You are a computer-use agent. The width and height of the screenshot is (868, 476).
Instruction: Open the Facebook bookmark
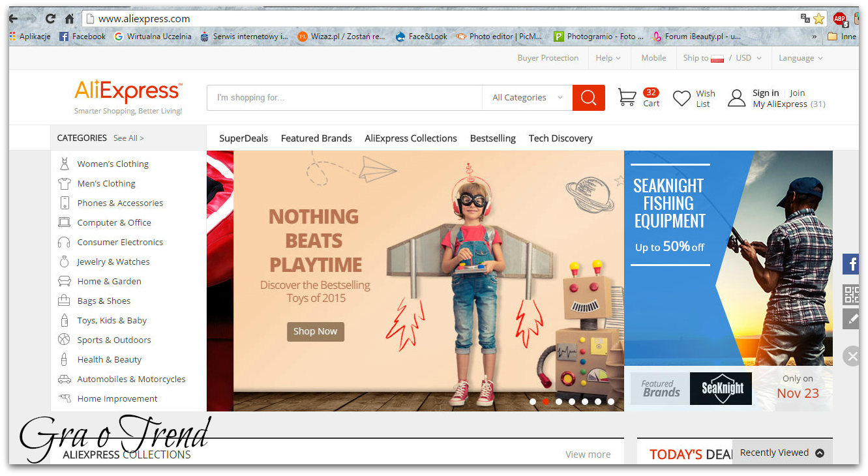82,37
